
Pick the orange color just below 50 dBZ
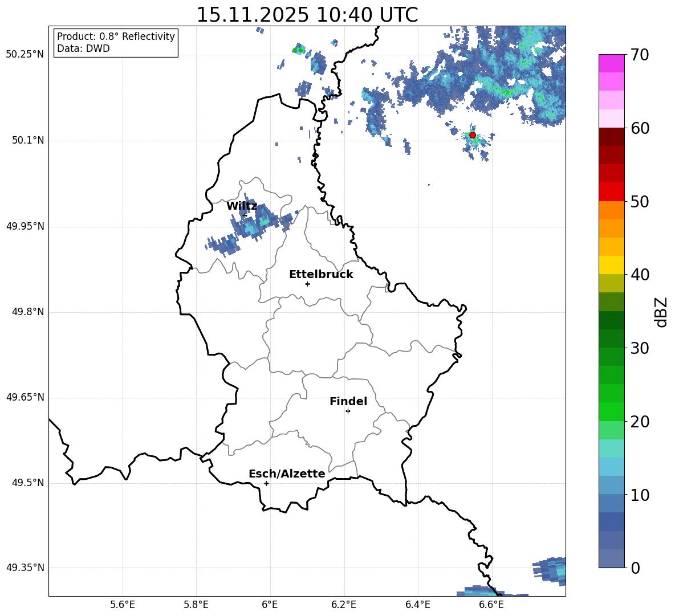click(611, 210)
